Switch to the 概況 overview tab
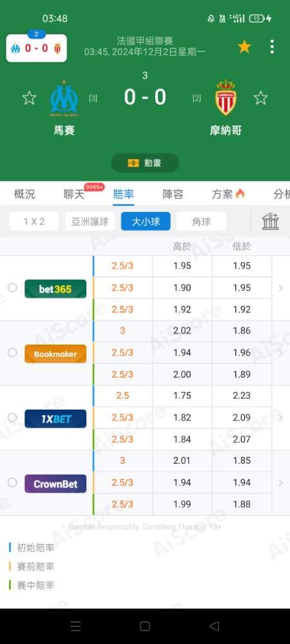The width and height of the screenshot is (290, 644). (x=24, y=194)
